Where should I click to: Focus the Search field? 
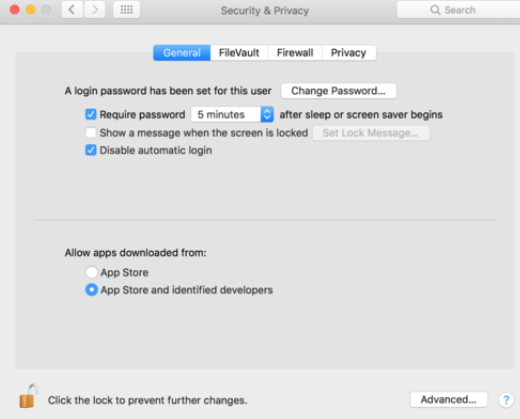(x=459, y=10)
